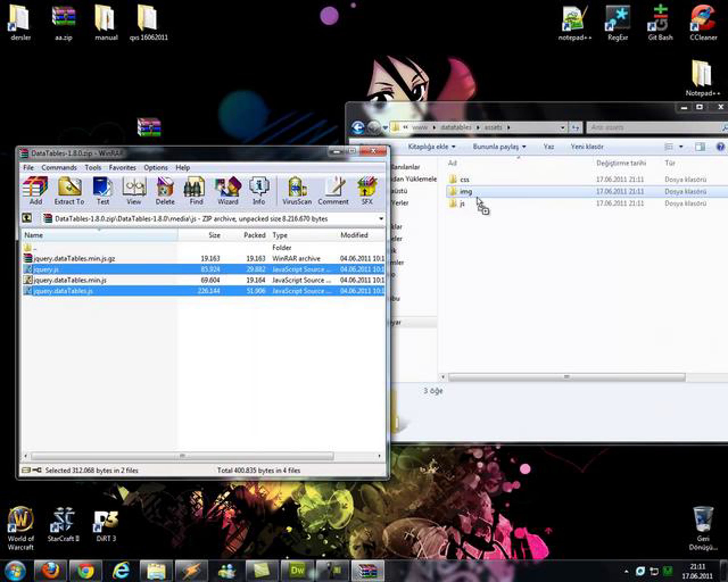Viewport: 728px width, 582px height.
Task: Select the Git Bash desktop shortcut
Action: pyautogui.click(x=660, y=23)
